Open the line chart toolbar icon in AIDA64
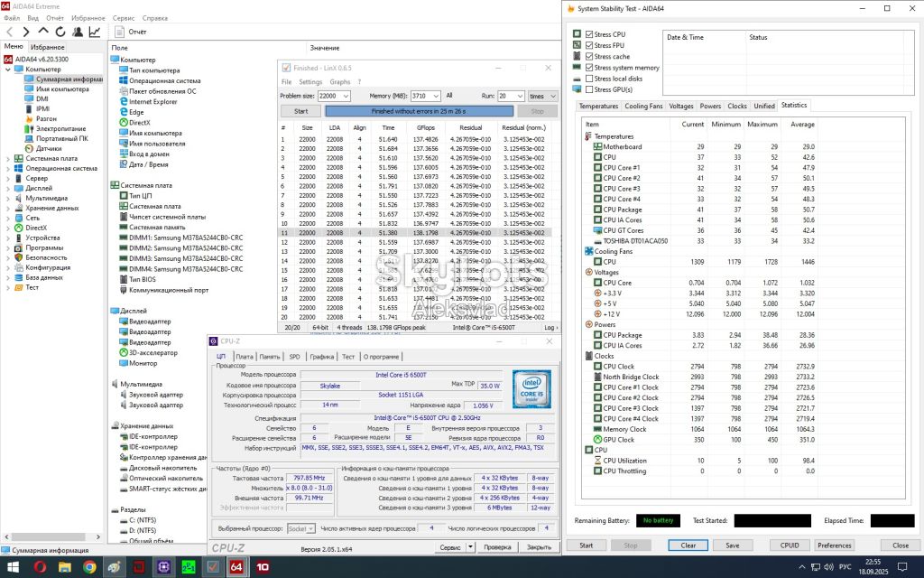 tap(94, 32)
